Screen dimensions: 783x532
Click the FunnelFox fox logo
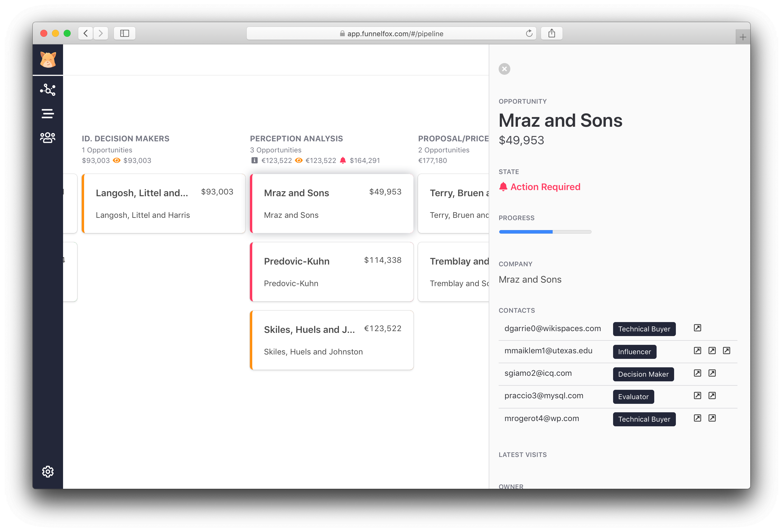coord(48,59)
